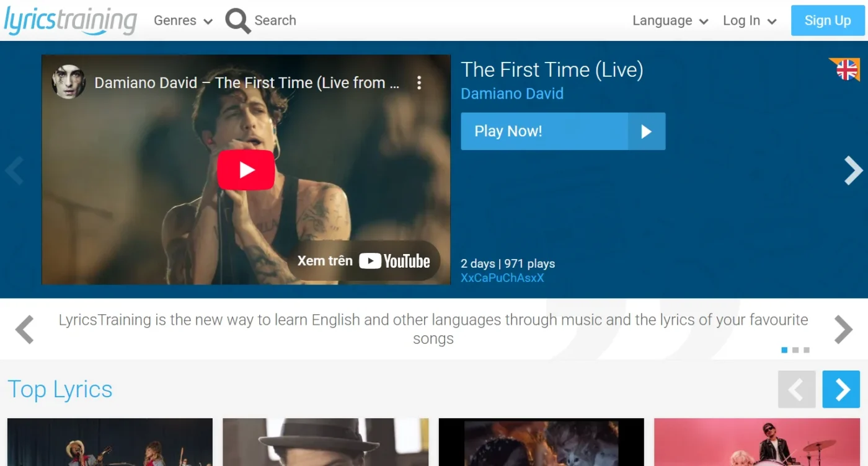Click the play arrow on the Play Now button
868x466 pixels.
click(647, 131)
